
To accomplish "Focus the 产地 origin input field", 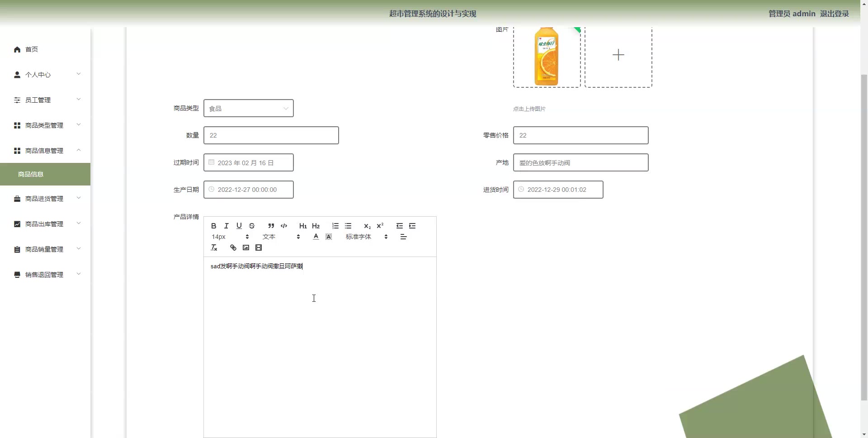I will tap(581, 162).
